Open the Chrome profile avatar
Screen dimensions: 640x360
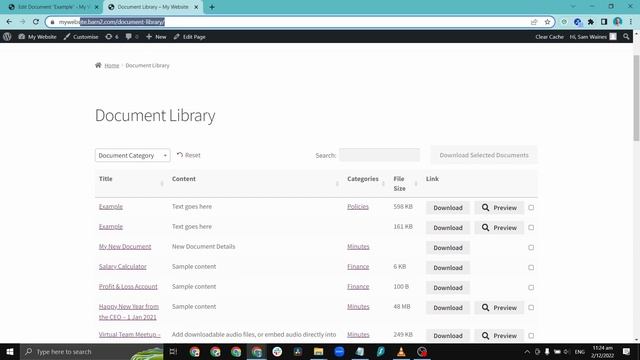coord(618,22)
